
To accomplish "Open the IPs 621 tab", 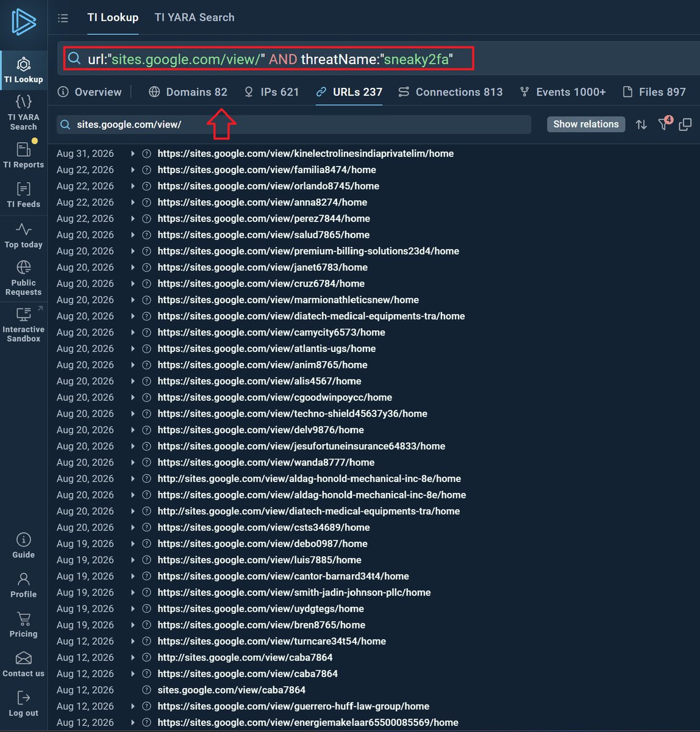I will (x=271, y=92).
